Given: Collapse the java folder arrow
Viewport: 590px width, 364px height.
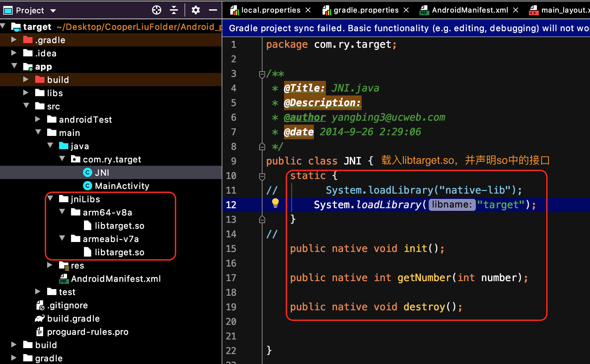Looking at the screenshot, I should (50, 145).
